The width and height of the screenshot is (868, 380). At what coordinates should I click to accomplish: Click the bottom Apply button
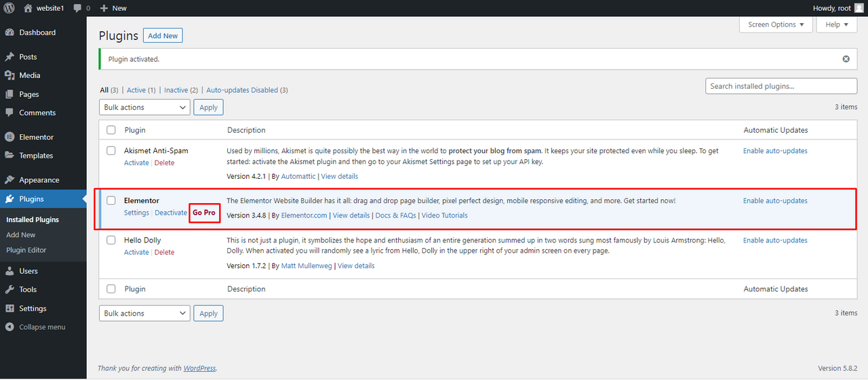click(208, 313)
